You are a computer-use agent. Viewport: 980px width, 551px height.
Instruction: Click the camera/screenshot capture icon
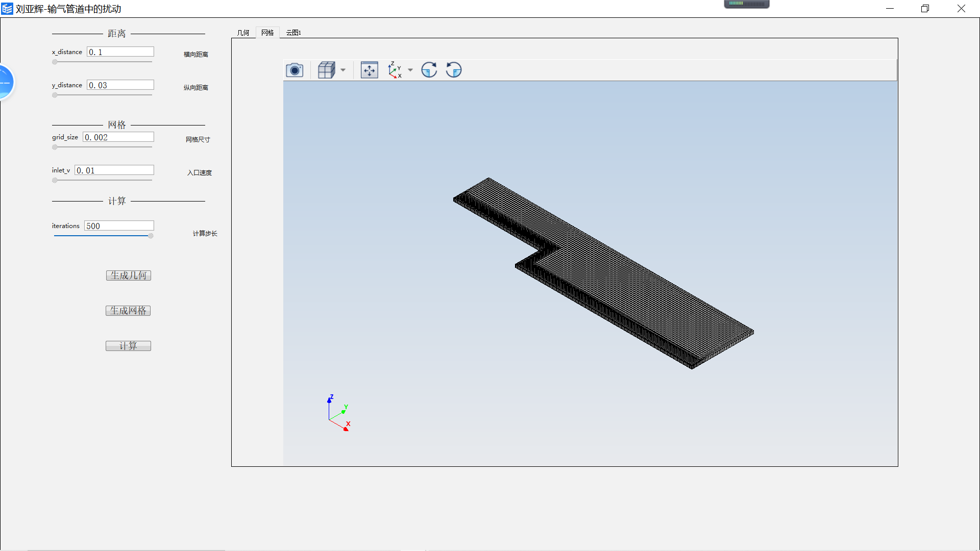coord(295,69)
